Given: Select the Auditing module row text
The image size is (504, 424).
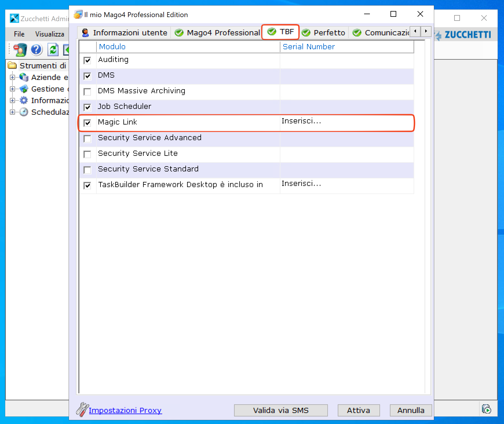Looking at the screenshot, I should (113, 60).
